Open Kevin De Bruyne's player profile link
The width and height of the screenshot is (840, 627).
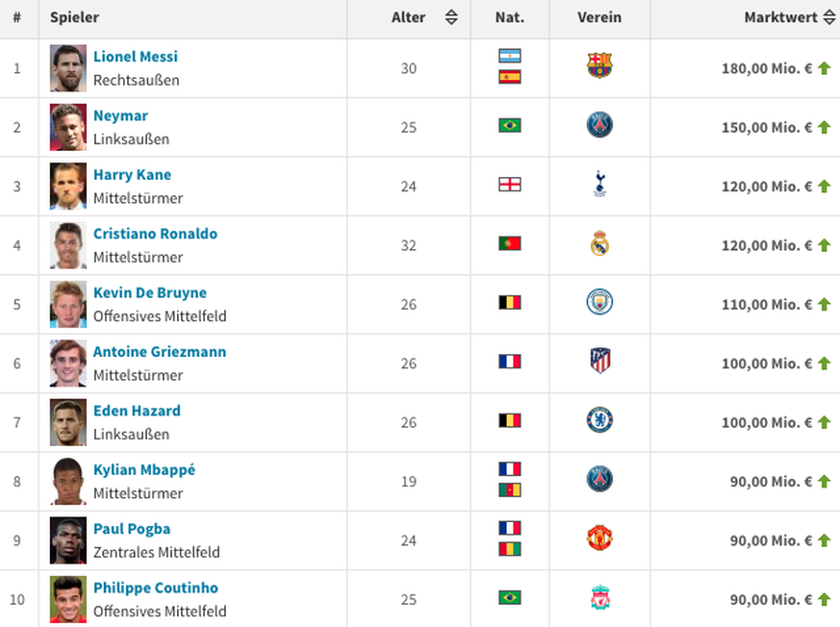pyautogui.click(x=150, y=292)
